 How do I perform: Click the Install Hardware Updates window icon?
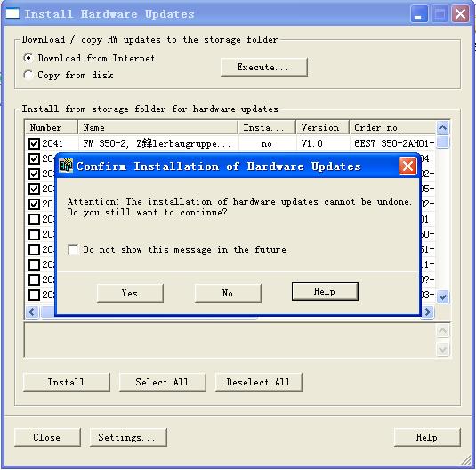tap(12, 13)
